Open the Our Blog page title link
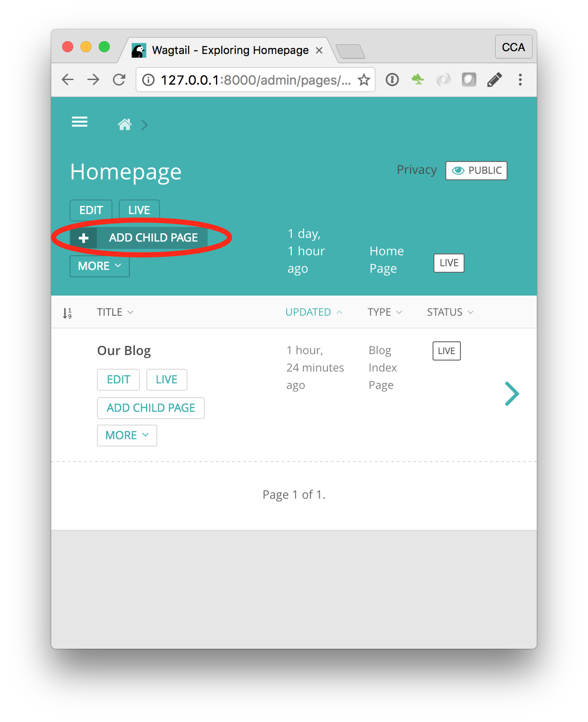Image resolution: width=588 pixels, height=722 pixels. [124, 351]
